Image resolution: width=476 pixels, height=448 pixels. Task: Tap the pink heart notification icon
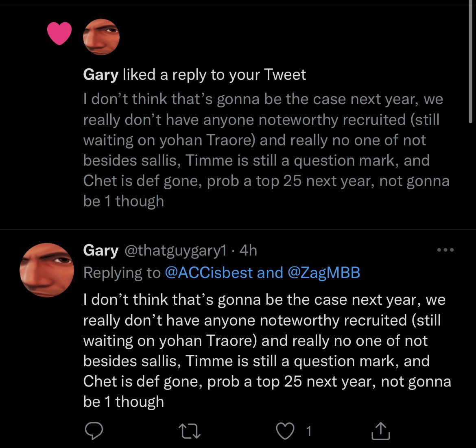click(59, 33)
